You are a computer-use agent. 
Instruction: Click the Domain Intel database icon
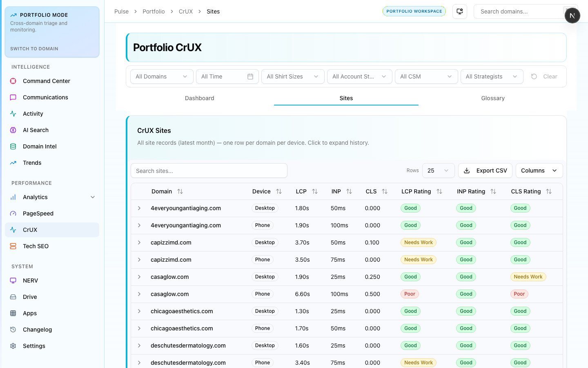pyautogui.click(x=13, y=146)
